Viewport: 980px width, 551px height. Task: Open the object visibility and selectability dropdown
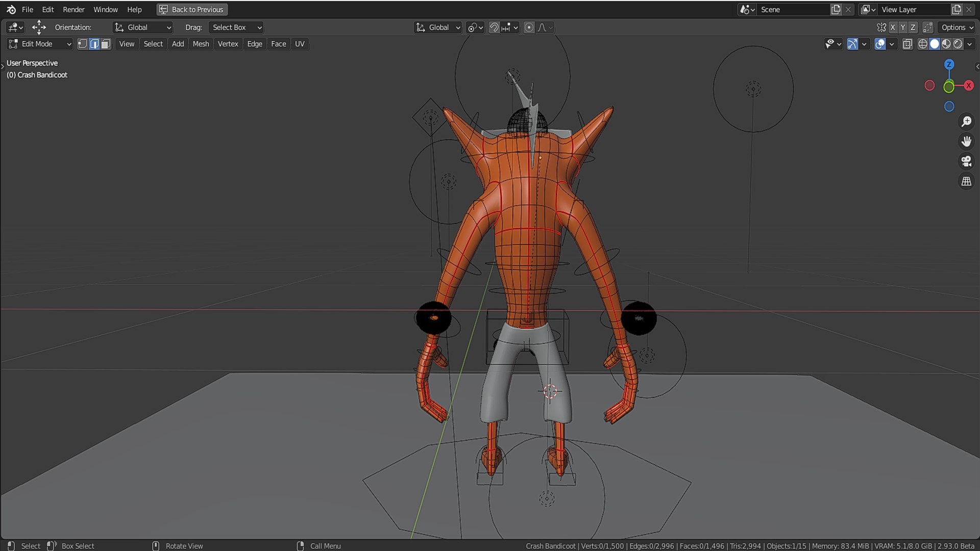[833, 44]
